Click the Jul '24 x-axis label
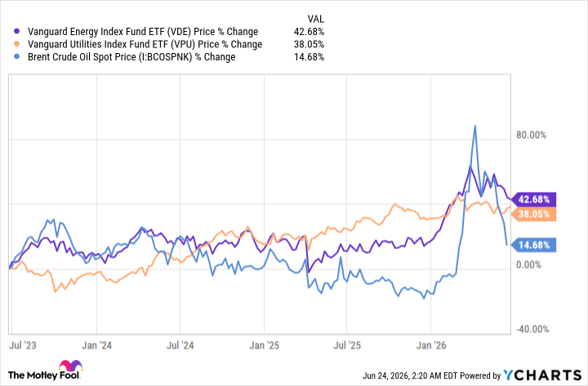The height and width of the screenshot is (386, 588). tap(180, 345)
